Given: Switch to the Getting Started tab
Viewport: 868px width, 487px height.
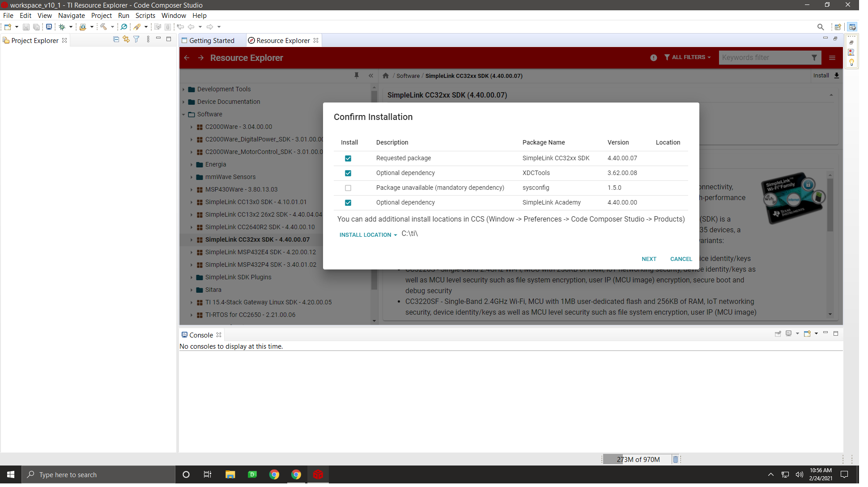Looking at the screenshot, I should tap(211, 40).
